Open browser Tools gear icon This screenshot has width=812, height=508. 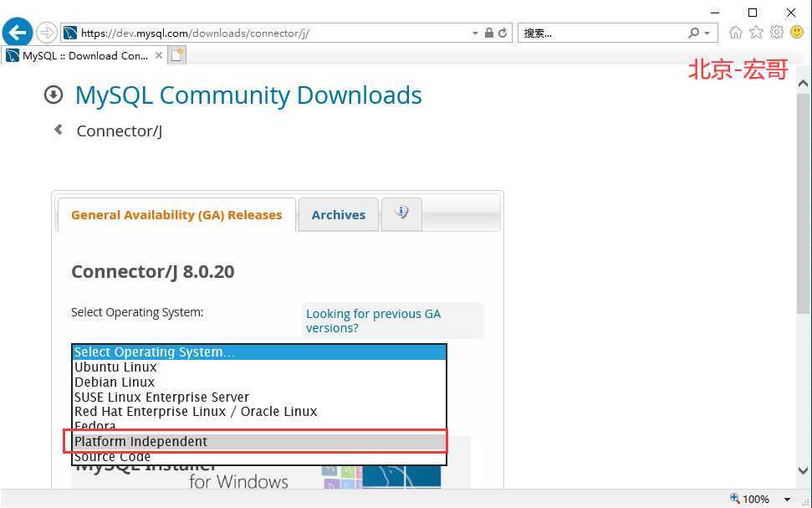(777, 33)
